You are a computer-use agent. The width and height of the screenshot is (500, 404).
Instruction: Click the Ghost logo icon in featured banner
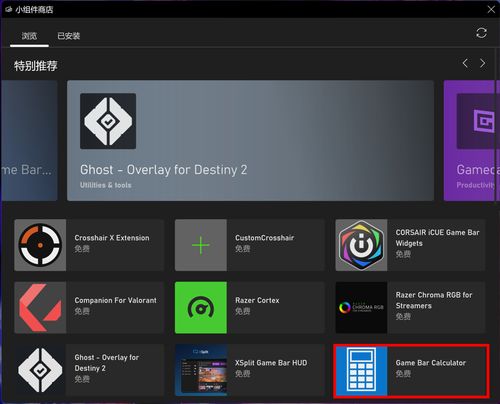coord(108,121)
